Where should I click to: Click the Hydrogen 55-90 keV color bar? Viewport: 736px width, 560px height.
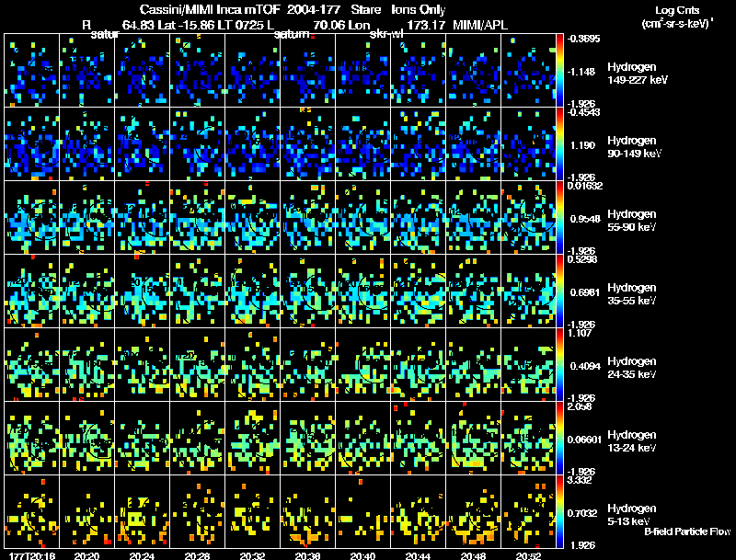click(559, 218)
